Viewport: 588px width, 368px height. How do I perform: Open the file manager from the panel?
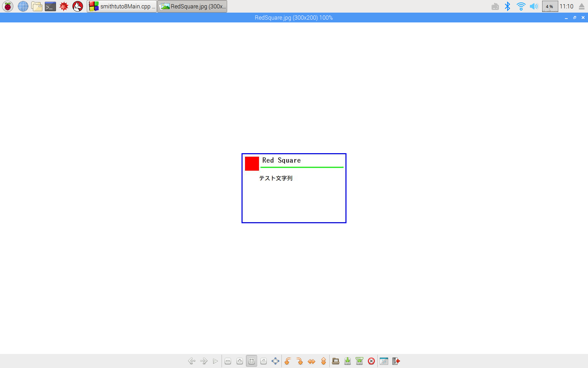click(37, 6)
